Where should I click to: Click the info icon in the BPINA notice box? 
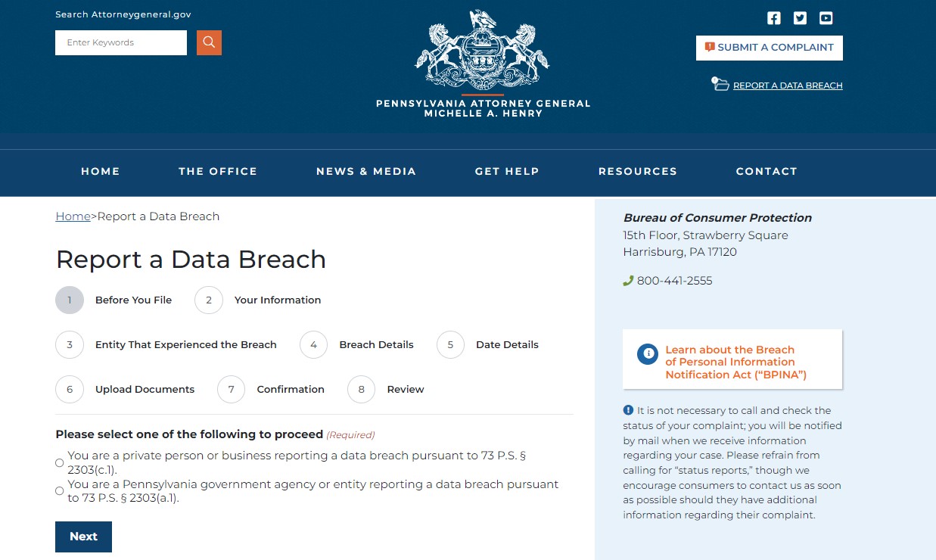648,353
